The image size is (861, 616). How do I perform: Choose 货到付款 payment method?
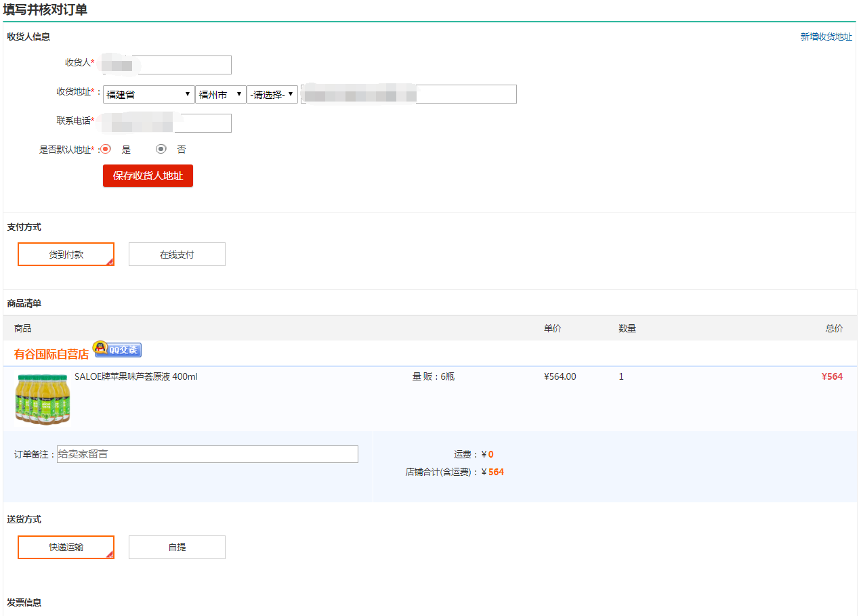(x=66, y=255)
